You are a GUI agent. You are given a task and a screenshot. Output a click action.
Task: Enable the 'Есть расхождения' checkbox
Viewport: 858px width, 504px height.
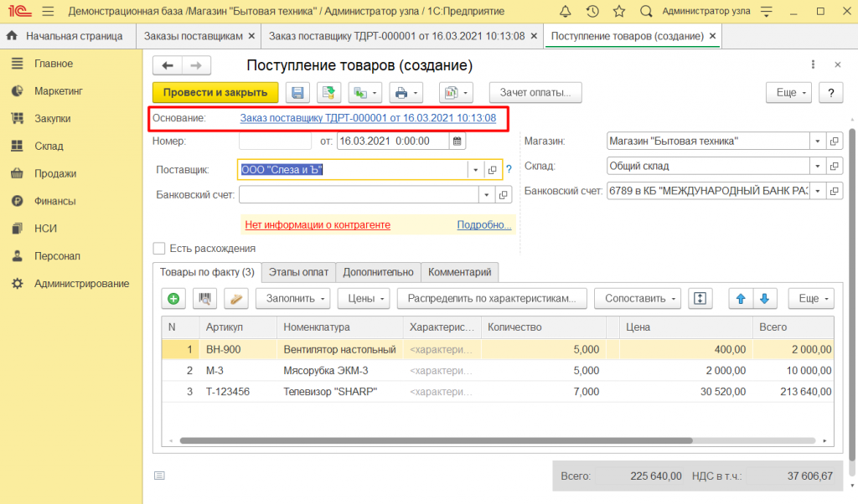(159, 249)
